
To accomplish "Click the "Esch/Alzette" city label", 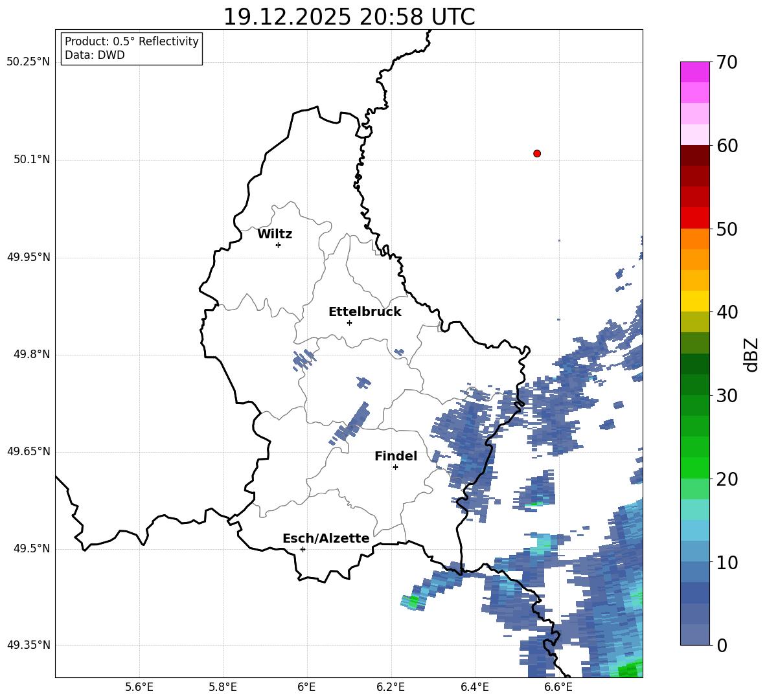I will coord(326,538).
